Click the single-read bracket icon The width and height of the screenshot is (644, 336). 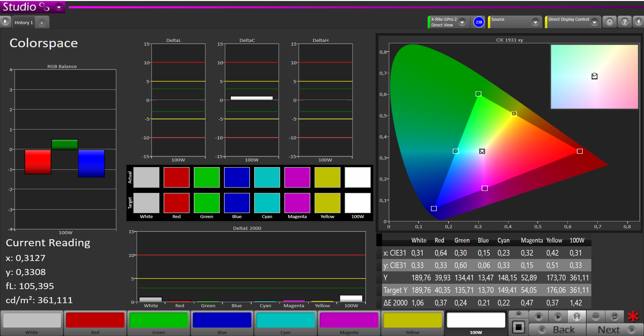(x=577, y=317)
